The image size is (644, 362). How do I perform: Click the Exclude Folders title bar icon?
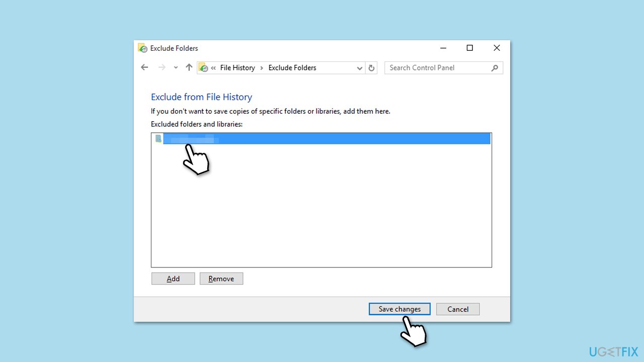coord(142,48)
